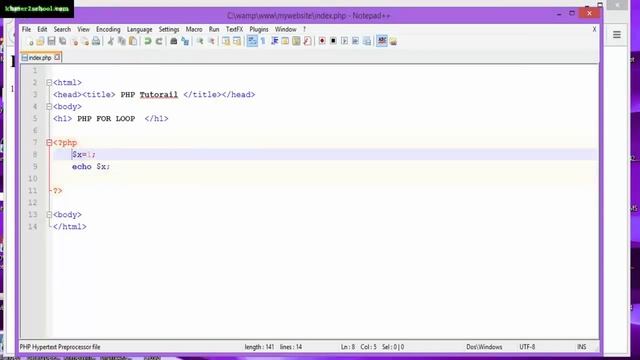Open the Settings menu
The height and width of the screenshot is (360, 640).
click(x=169, y=29)
